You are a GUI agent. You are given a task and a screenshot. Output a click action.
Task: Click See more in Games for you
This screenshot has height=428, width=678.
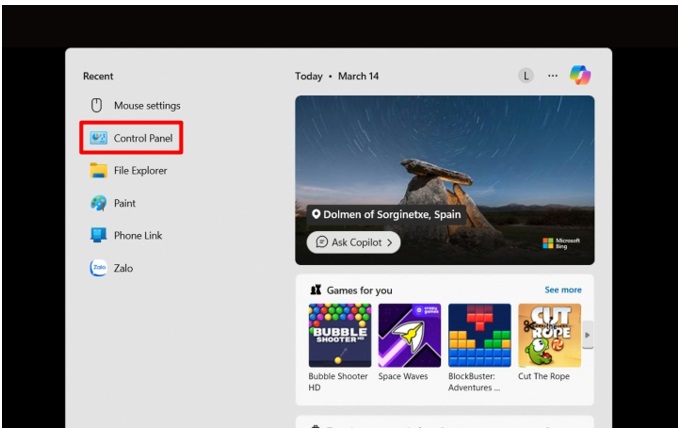coord(562,290)
